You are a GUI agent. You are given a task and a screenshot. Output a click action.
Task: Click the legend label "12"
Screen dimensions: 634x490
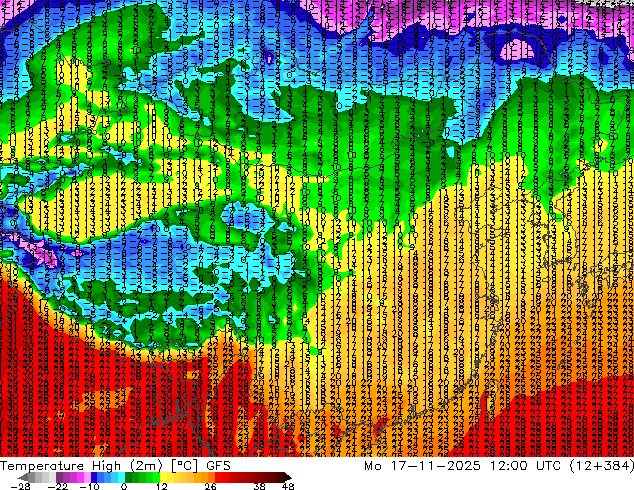click(162, 486)
